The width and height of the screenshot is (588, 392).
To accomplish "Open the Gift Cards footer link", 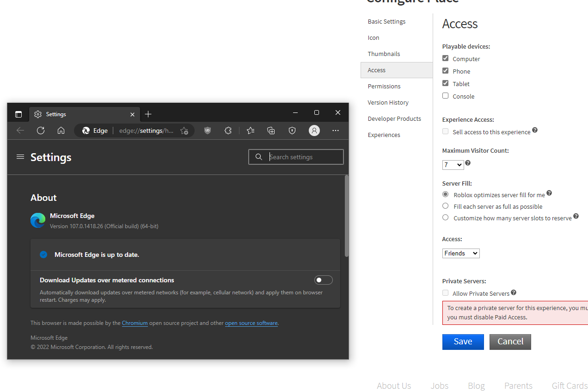I will click(x=570, y=386).
